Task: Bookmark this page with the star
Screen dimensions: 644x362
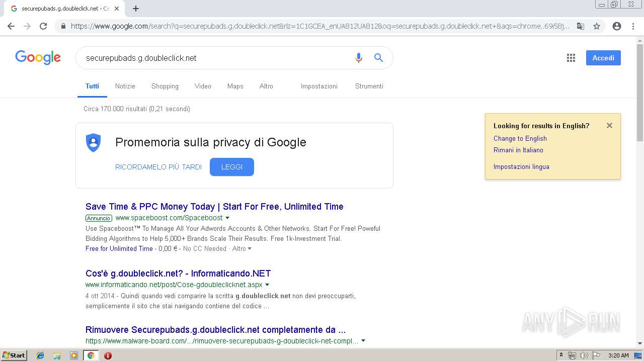Action: [x=597, y=26]
